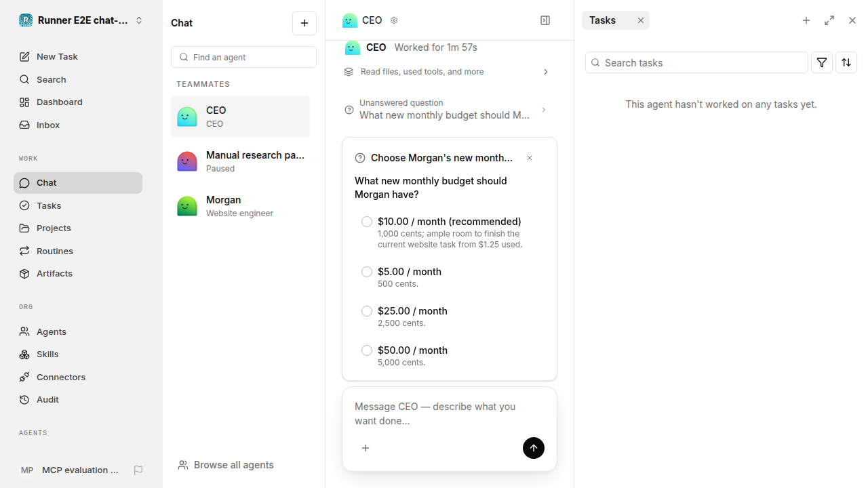The height and width of the screenshot is (488, 868).
Task: Expand Read files, used tools, and more
Action: (x=448, y=72)
